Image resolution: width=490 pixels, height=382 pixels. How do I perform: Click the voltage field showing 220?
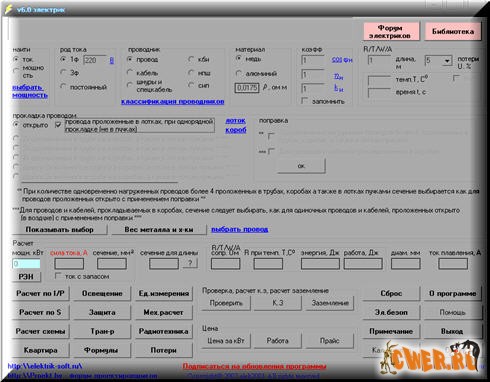point(95,60)
